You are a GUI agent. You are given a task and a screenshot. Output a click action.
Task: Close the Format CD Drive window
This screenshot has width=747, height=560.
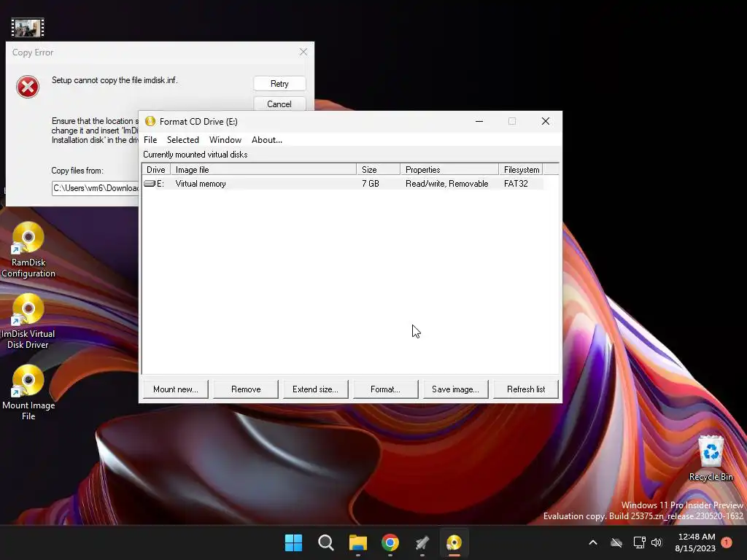[x=546, y=122]
